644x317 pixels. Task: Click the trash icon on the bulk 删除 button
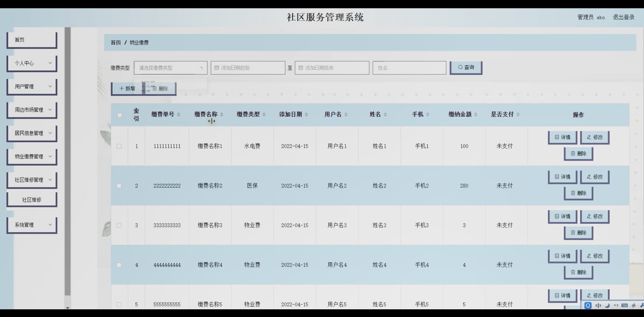tap(155, 89)
